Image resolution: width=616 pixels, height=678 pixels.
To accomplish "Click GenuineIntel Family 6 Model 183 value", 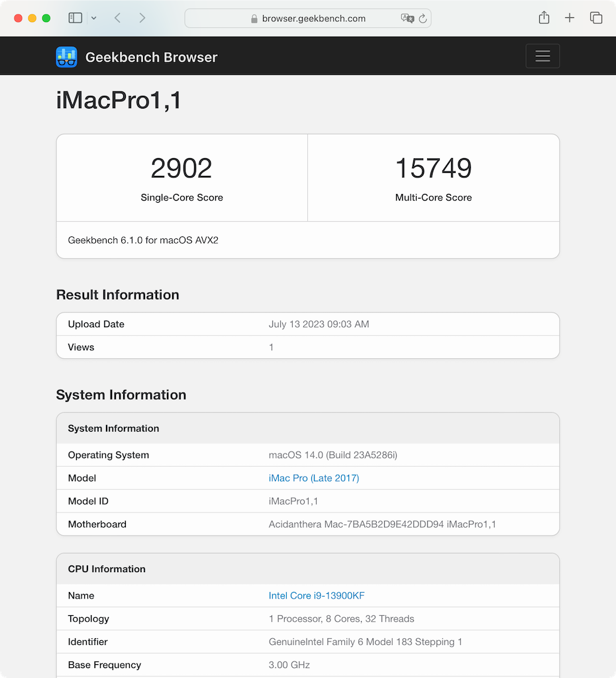I will (x=366, y=642).
